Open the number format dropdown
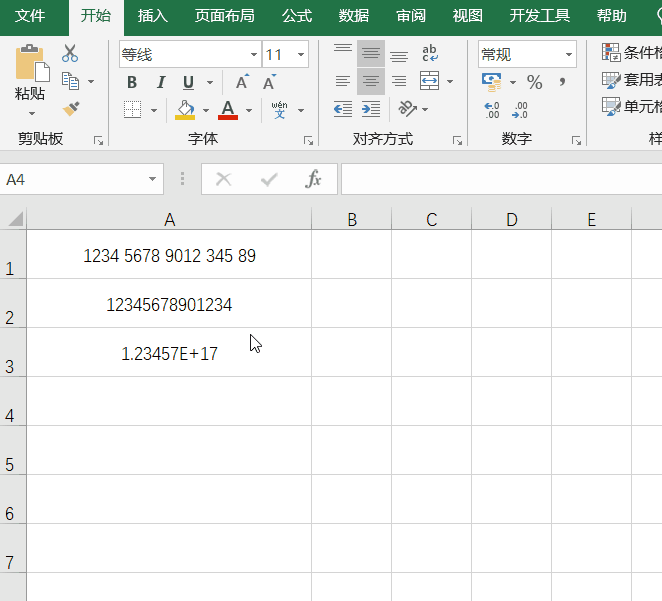This screenshot has height=601, width=662. pyautogui.click(x=569, y=54)
